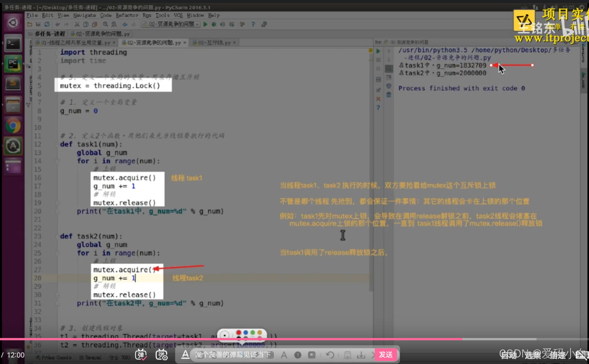The height and width of the screenshot is (364, 589).
Task: Click the Redo arrow in PyCharm toolbar
Action: pyautogui.click(x=66, y=24)
